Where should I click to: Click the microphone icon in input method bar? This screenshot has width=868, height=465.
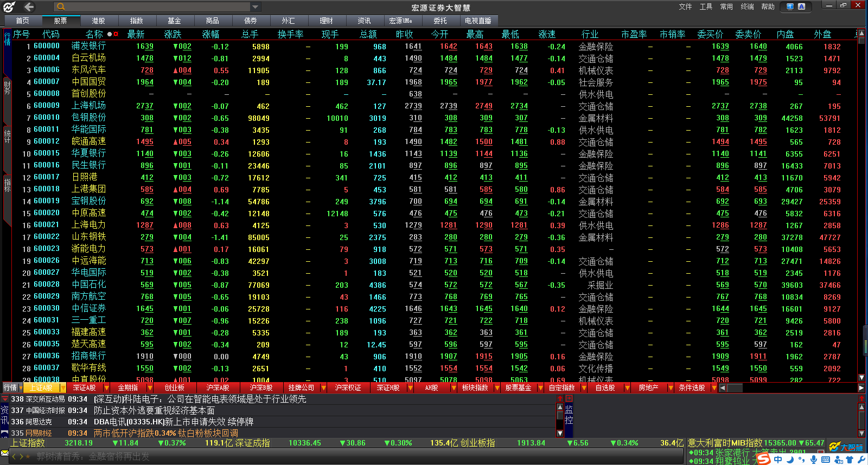(x=814, y=460)
